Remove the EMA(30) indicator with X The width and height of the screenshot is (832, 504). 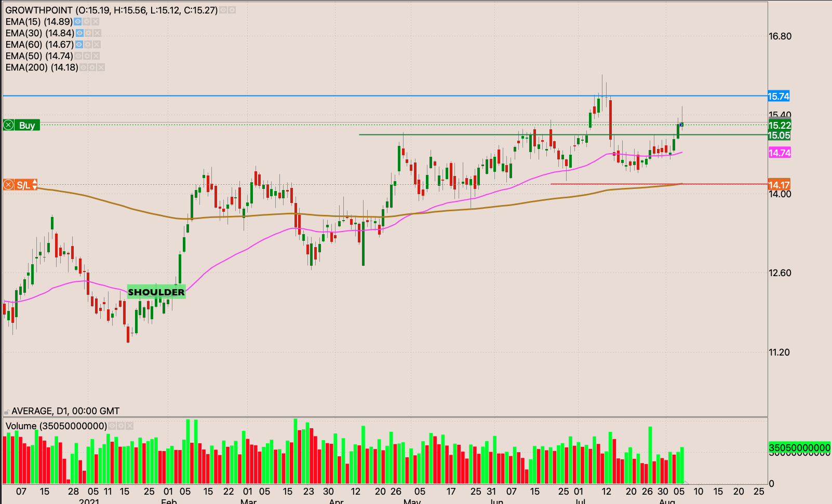click(x=97, y=33)
